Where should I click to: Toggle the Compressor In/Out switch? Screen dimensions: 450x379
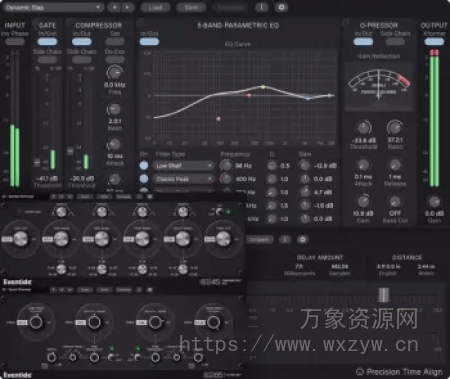click(82, 42)
